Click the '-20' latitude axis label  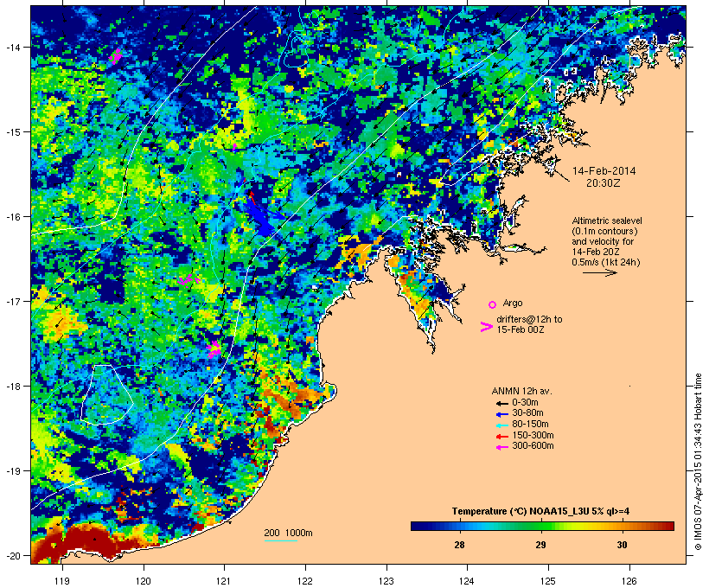(12, 555)
